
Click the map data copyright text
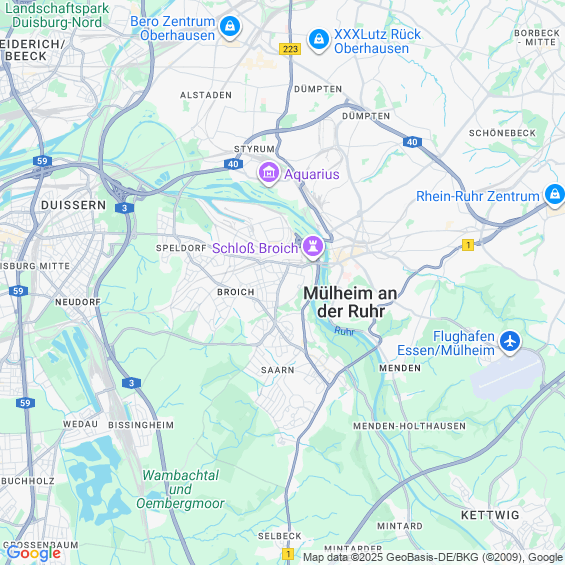[x=433, y=557]
